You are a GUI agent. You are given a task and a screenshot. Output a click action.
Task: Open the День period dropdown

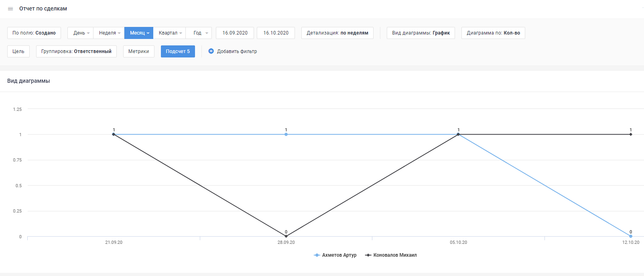[x=81, y=33]
